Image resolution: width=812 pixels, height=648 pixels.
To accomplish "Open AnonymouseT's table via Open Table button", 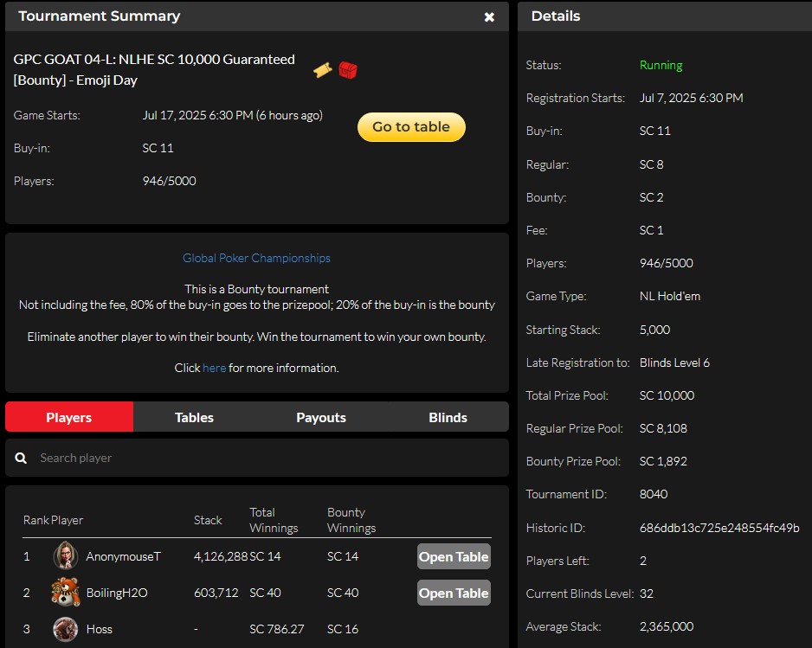I will coord(453,556).
